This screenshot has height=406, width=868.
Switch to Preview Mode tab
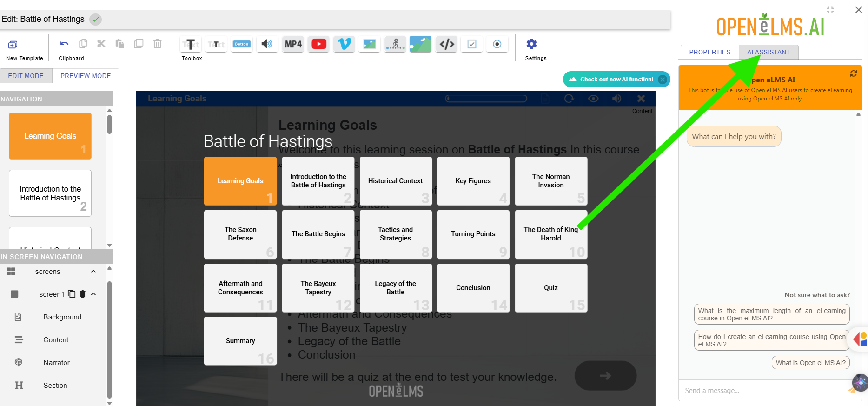(x=86, y=76)
